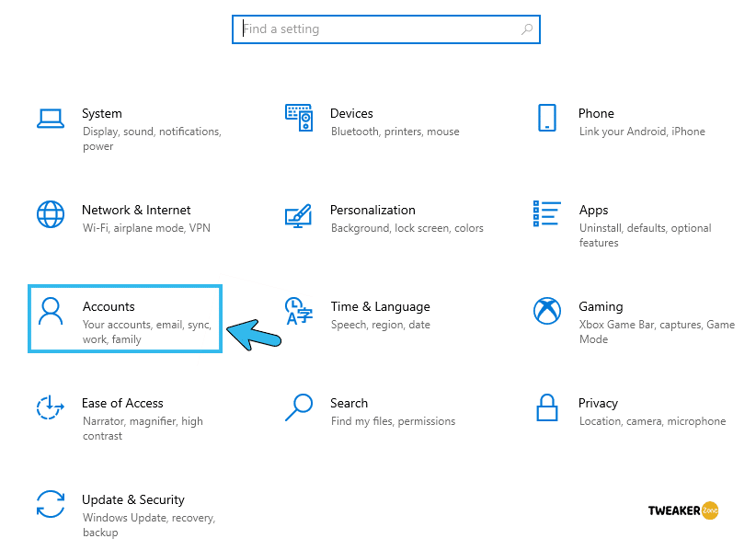Open Update & Security title
The height and width of the screenshot is (550, 756).
click(133, 499)
